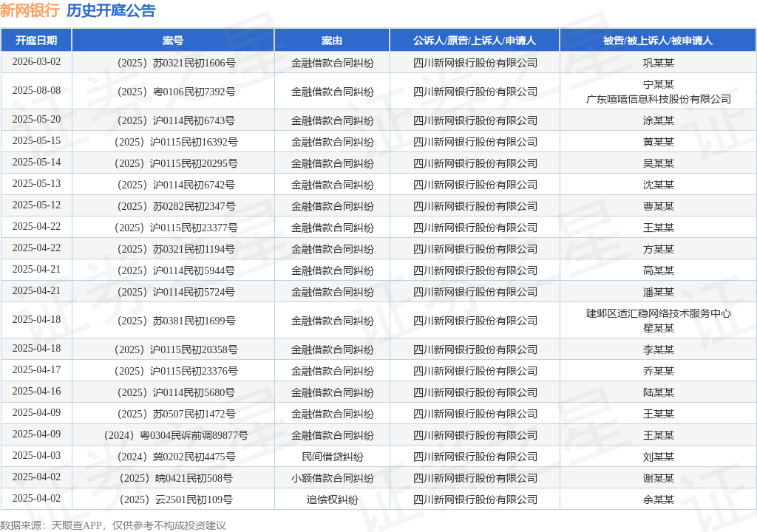Screen dimensions: 757x532
Task: Click the date 2025-04-16
Action: tap(36, 391)
